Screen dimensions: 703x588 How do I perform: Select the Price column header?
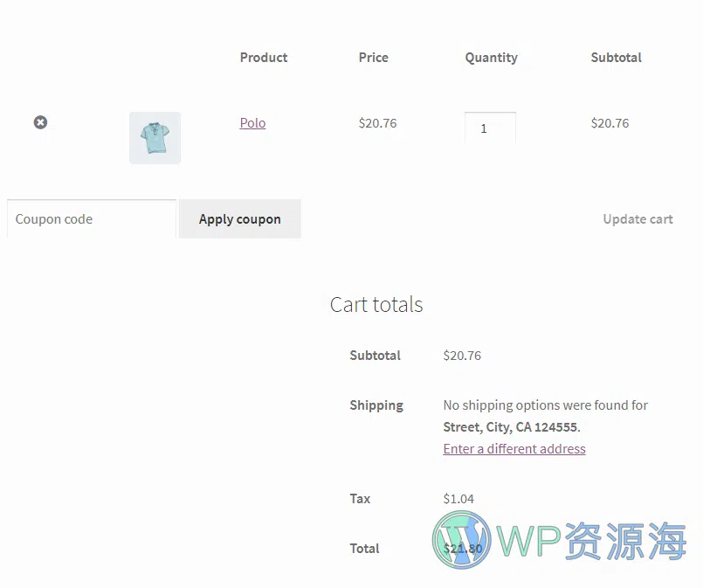tap(373, 58)
